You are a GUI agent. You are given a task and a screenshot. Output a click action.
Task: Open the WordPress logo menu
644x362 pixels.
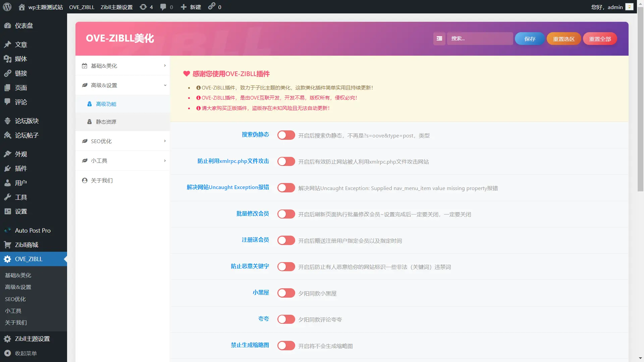coord(7,7)
